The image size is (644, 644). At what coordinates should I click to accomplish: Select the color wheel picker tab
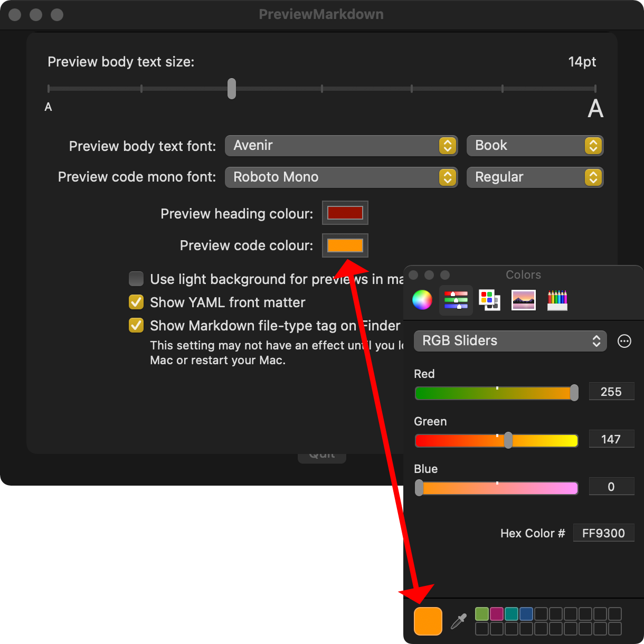tap(422, 300)
